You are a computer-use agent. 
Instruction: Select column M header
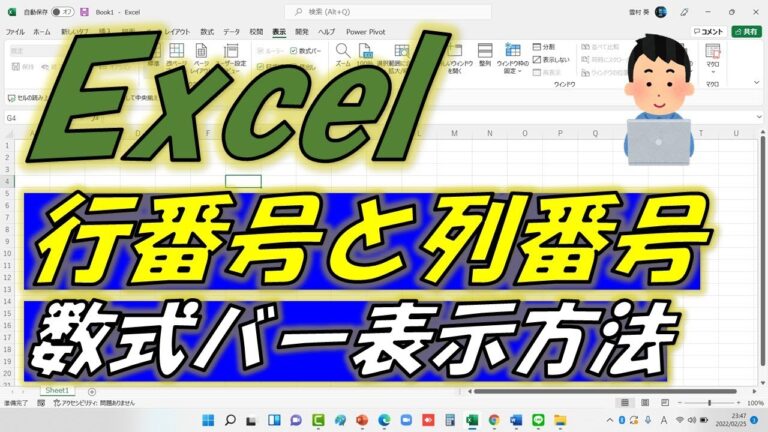click(454, 133)
